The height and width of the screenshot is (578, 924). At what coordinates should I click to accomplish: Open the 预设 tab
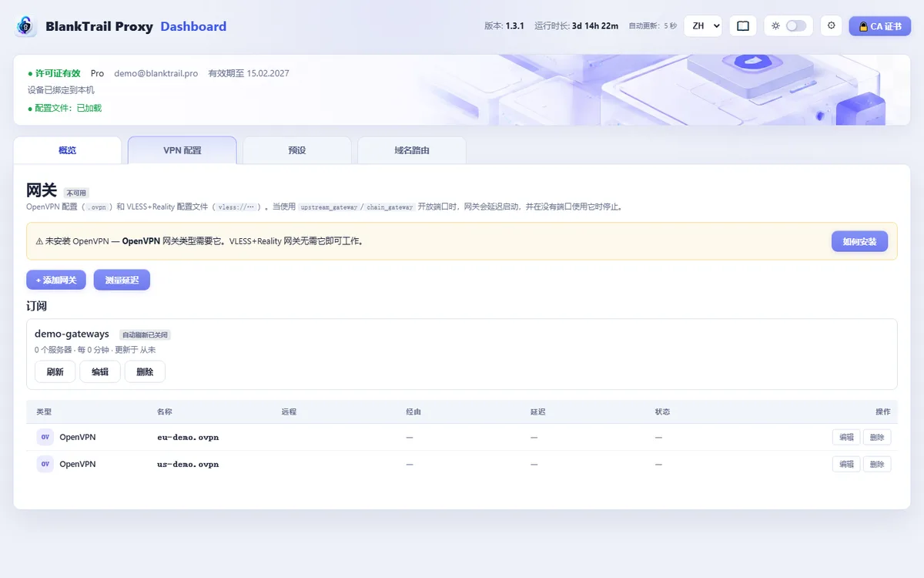tap(297, 150)
